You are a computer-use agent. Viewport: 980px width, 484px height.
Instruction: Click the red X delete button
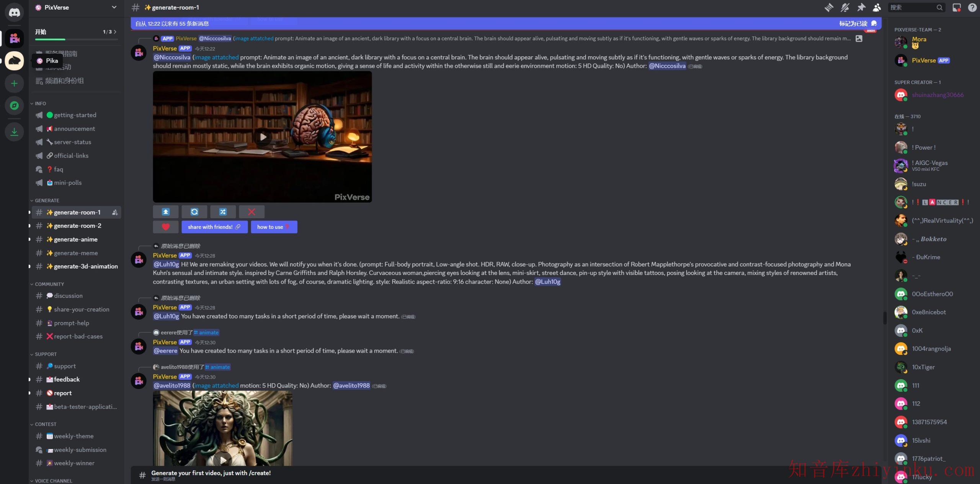point(252,212)
